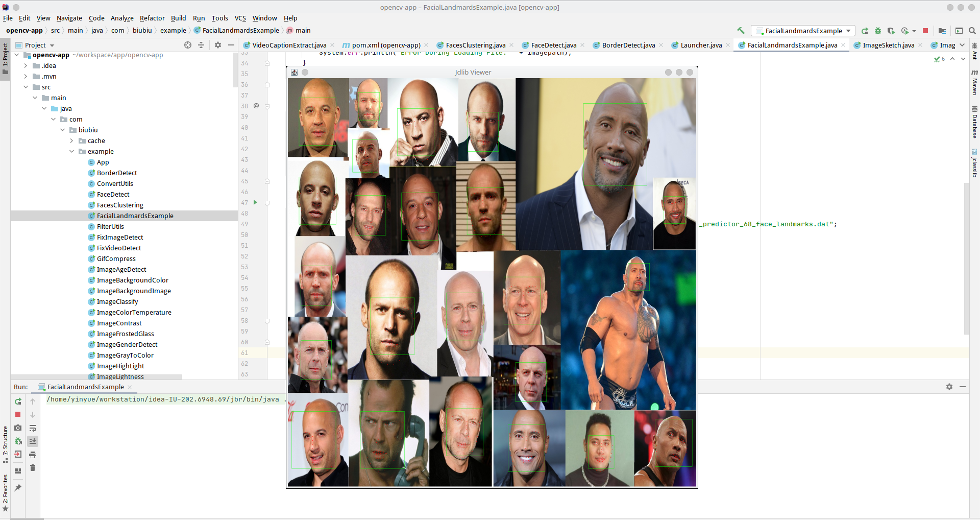Click the biubiu breadcrumb
This screenshot has width=980, height=520.
[x=142, y=31]
